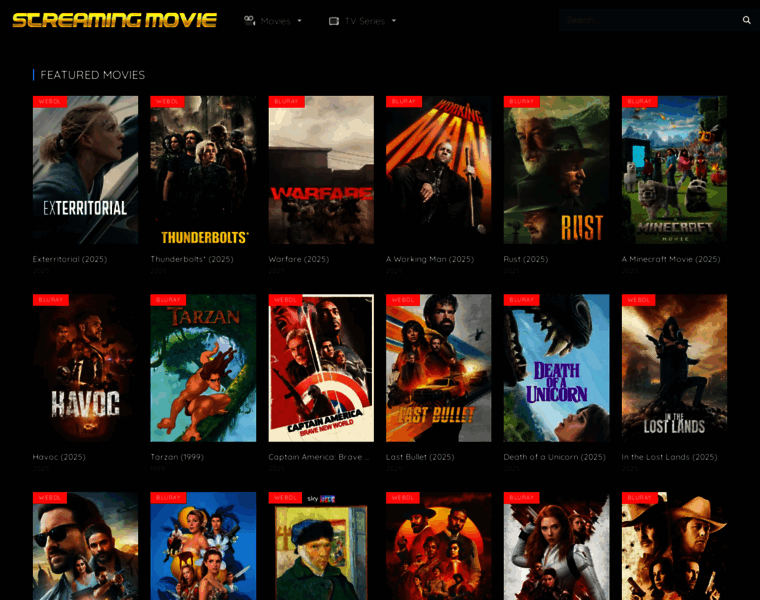The height and width of the screenshot is (600, 760).
Task: Open the poster with man in sunglasses
Action: (85, 546)
